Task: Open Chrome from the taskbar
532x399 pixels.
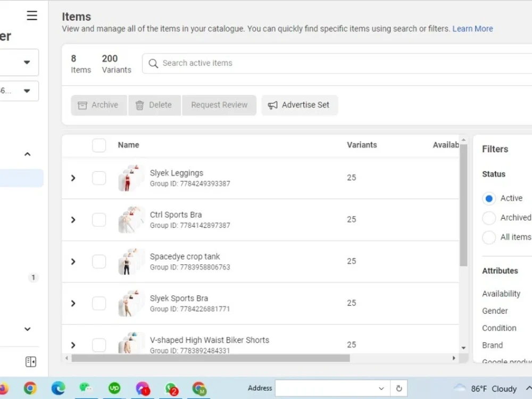Action: 30,388
